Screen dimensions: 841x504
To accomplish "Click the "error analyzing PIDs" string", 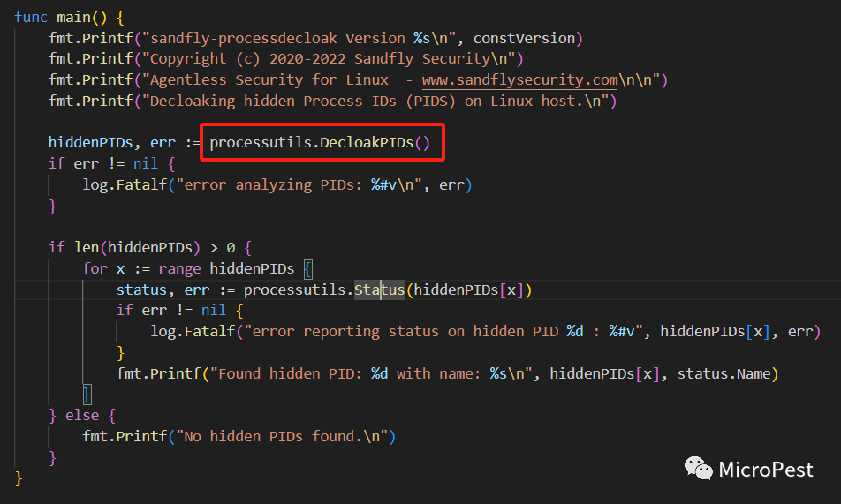I will coord(272,185).
